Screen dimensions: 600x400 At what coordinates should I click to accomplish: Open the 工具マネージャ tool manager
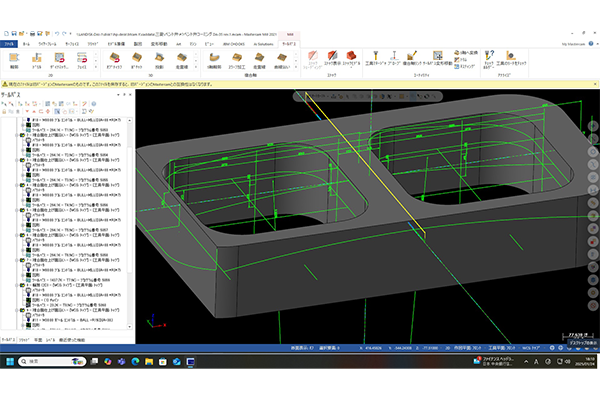click(x=376, y=58)
